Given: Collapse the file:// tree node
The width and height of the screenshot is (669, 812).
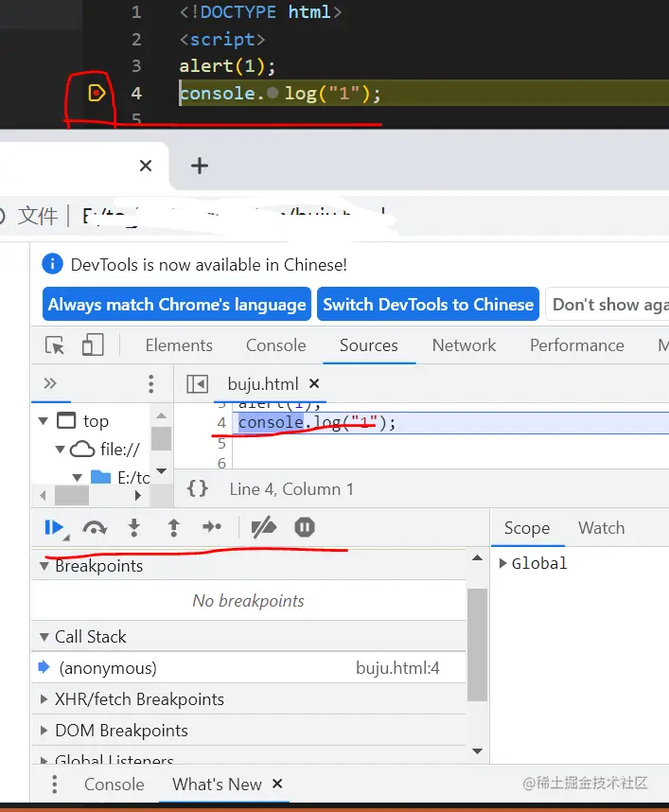Looking at the screenshot, I should (x=61, y=449).
